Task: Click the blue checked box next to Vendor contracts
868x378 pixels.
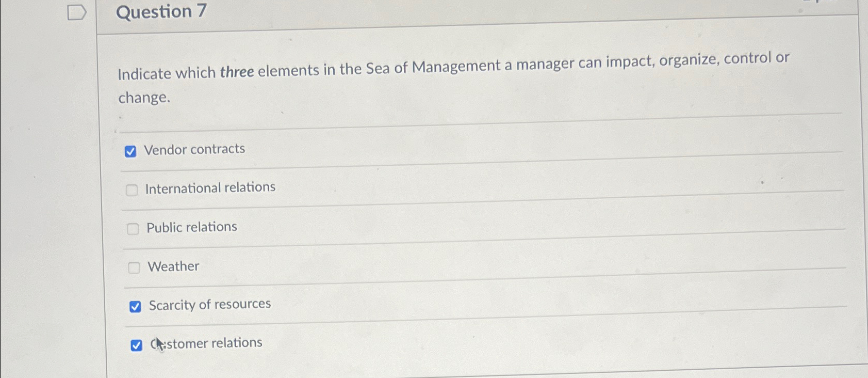Action: coord(131,151)
